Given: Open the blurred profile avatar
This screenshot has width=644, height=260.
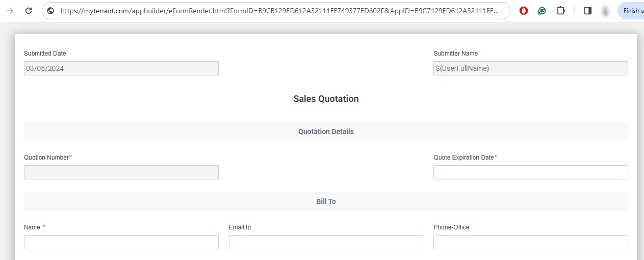Looking at the screenshot, I should pyautogui.click(x=605, y=11).
